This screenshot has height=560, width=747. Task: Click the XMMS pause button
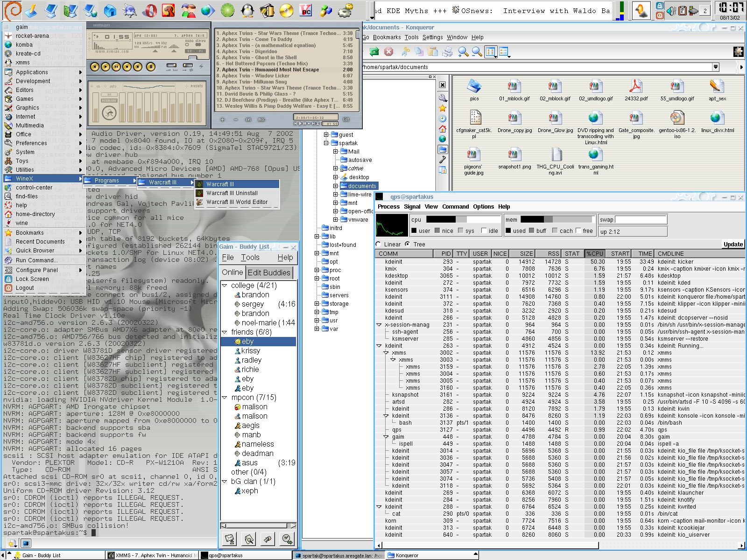[116, 67]
